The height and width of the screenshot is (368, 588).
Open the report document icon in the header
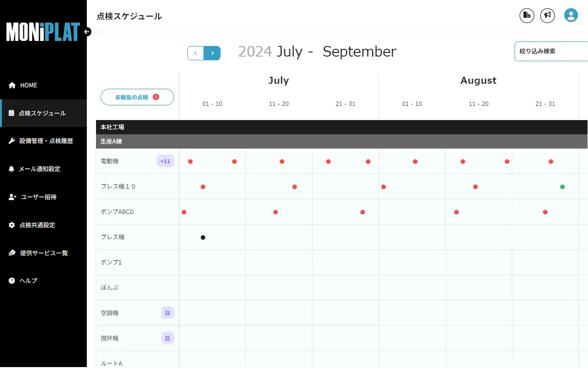tap(526, 15)
